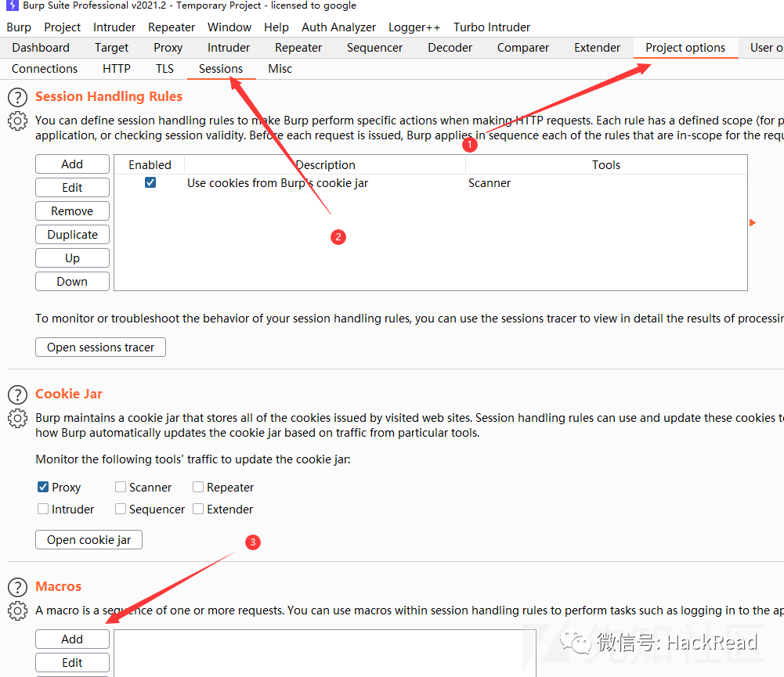Open the Help menu
Screen dimensions: 784x677
click(276, 27)
